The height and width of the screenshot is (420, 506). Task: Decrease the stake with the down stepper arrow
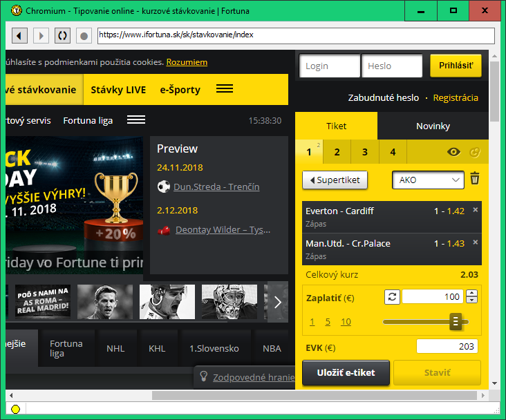tap(472, 300)
